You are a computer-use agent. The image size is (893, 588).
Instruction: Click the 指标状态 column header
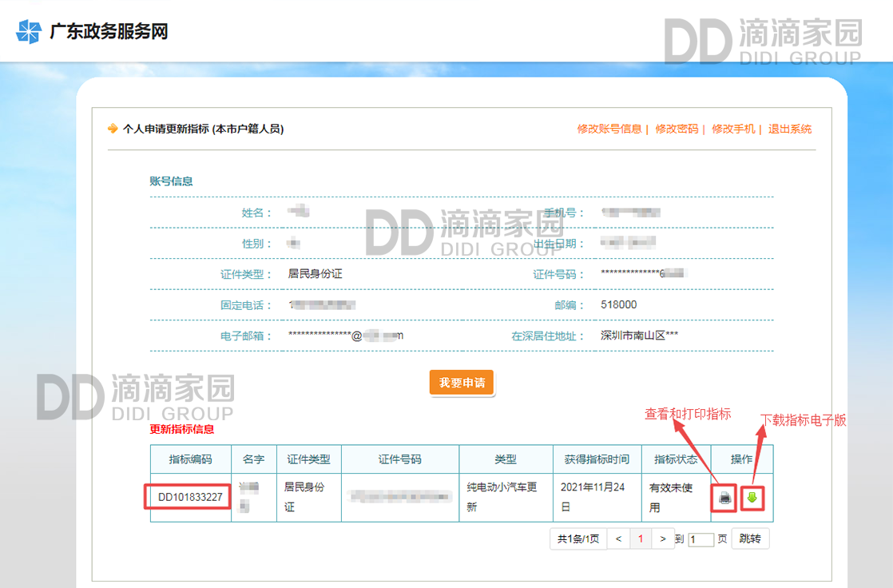(676, 459)
